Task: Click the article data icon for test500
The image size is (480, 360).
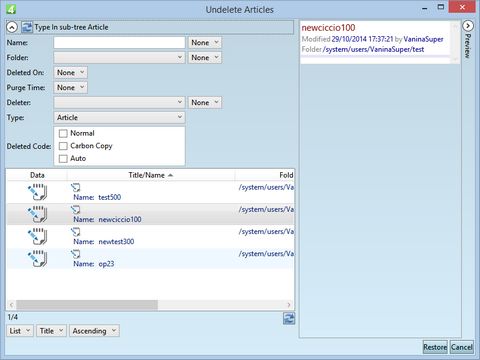Action: pyautogui.click(x=37, y=192)
